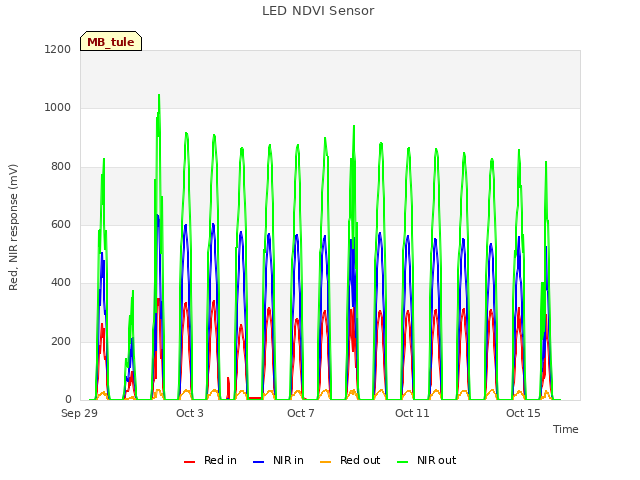Click the MB_tule site label
The width and height of the screenshot is (640, 480).
click(x=111, y=42)
